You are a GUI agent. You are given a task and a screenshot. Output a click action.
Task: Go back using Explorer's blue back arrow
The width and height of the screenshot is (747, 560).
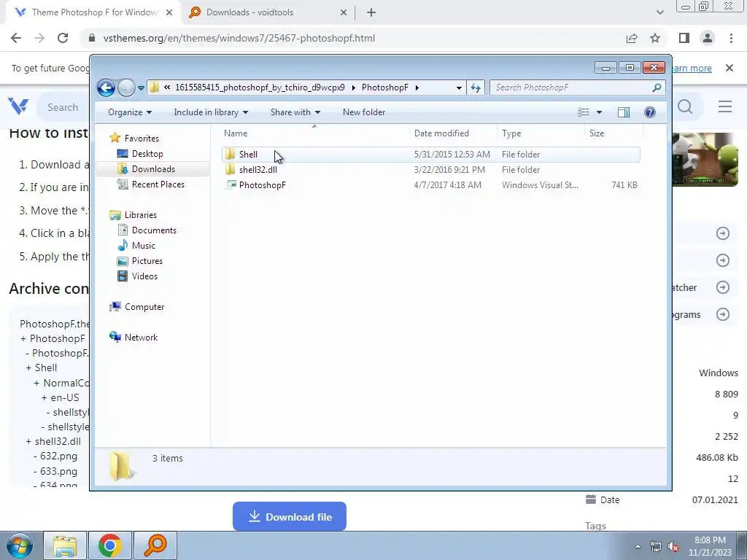pyautogui.click(x=106, y=87)
